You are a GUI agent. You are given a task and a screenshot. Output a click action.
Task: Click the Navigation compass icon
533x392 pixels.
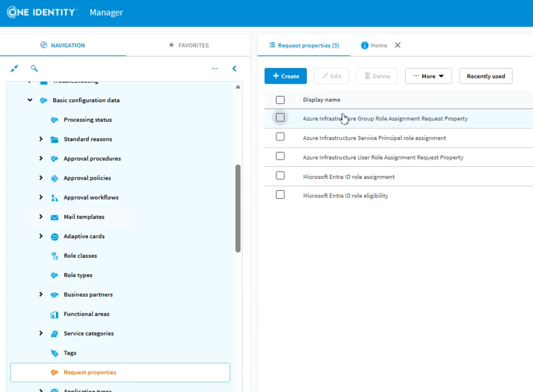pyautogui.click(x=43, y=45)
